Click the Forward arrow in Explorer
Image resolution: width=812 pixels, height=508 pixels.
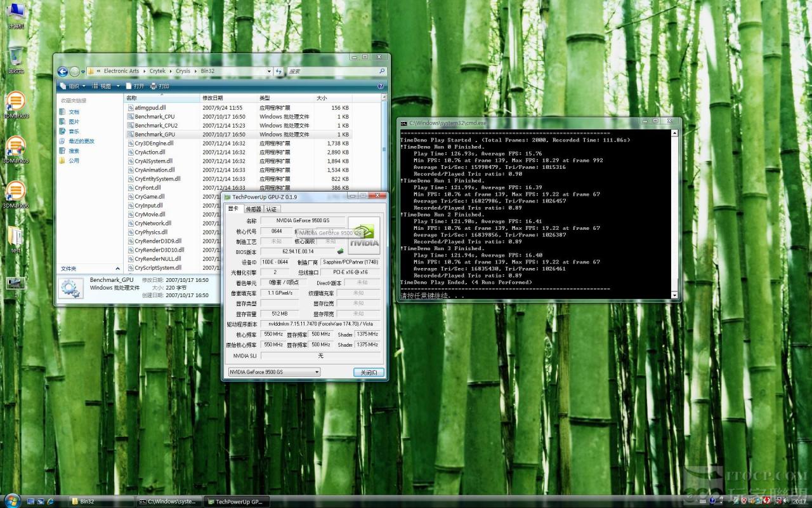pyautogui.click(x=75, y=71)
